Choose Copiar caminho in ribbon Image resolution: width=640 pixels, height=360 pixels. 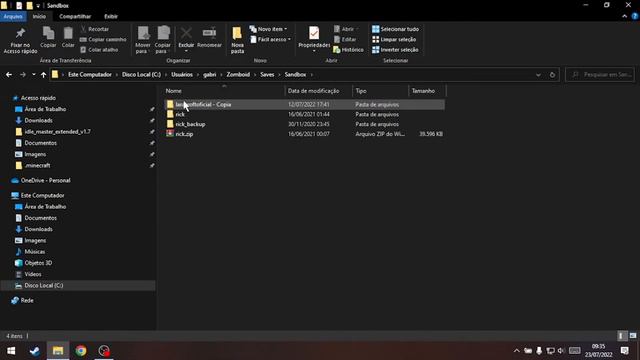point(103,40)
